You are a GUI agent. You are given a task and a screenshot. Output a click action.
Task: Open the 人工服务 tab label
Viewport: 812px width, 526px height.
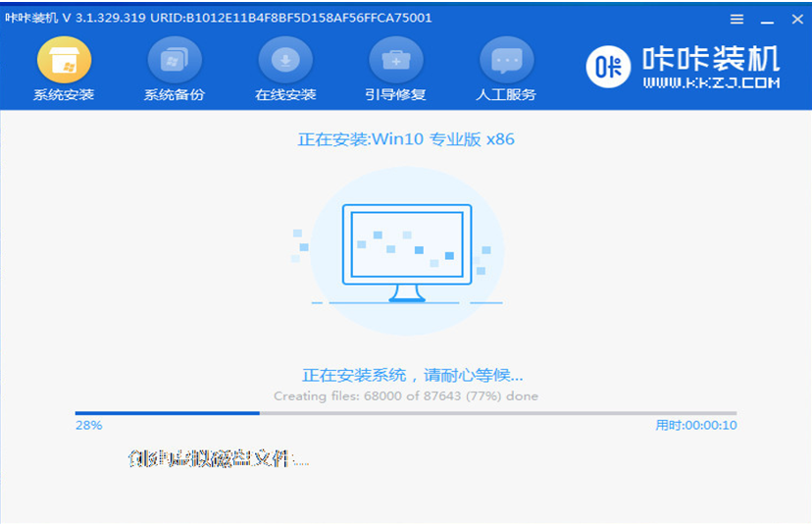506,95
